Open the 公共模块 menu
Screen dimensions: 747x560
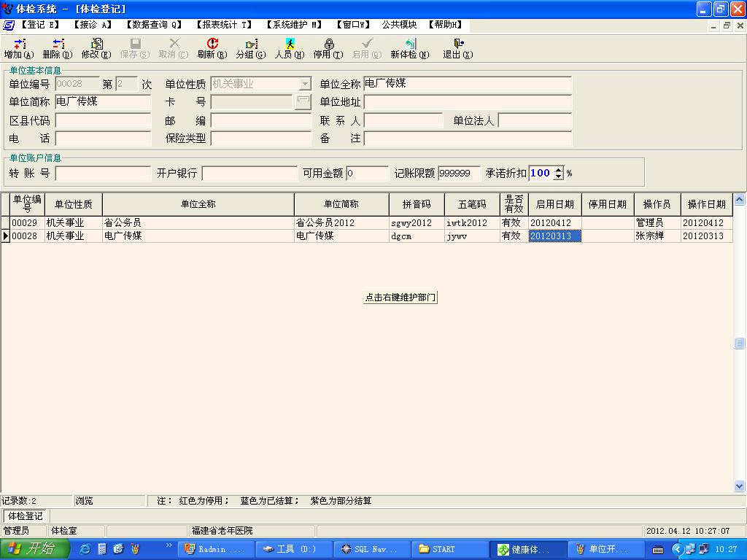pos(399,25)
